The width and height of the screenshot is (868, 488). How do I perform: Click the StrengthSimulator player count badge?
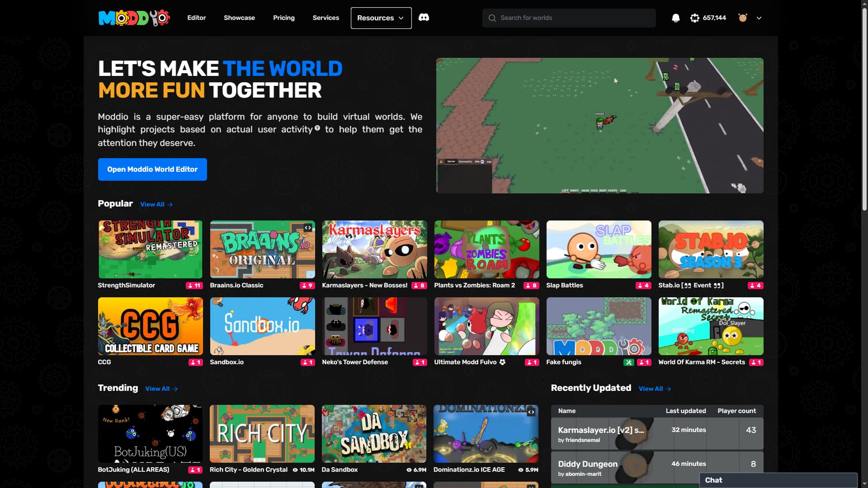(x=194, y=286)
